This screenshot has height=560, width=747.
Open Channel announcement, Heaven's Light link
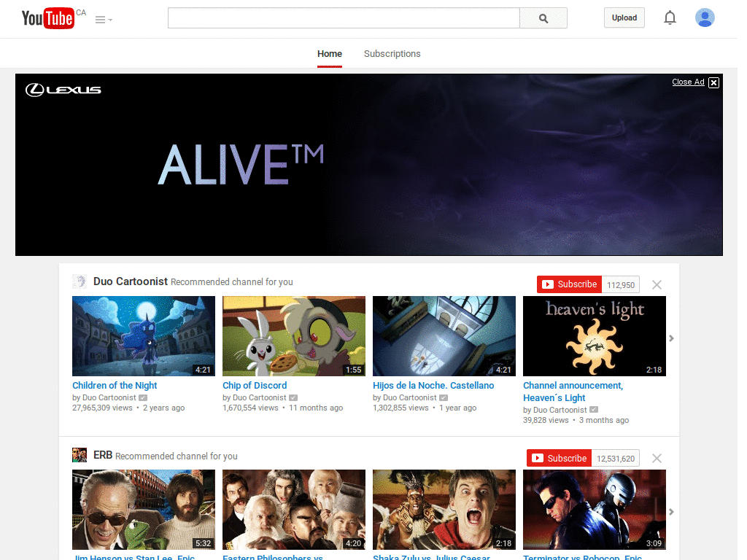coord(573,392)
